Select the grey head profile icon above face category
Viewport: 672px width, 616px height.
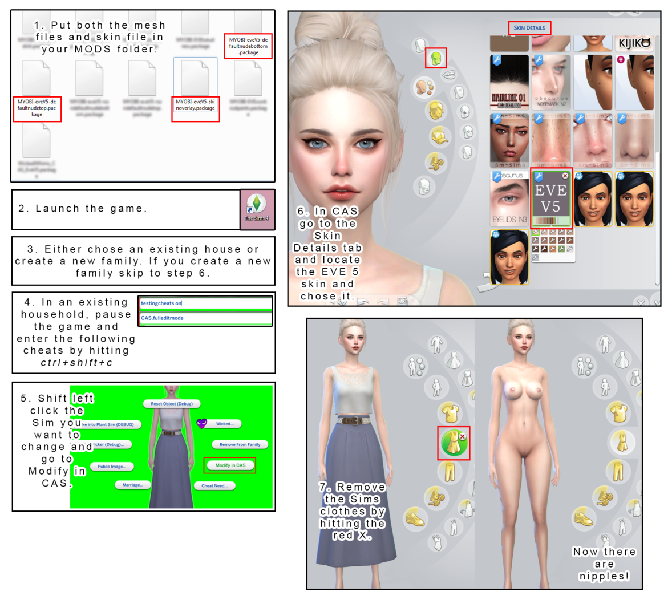point(421,45)
